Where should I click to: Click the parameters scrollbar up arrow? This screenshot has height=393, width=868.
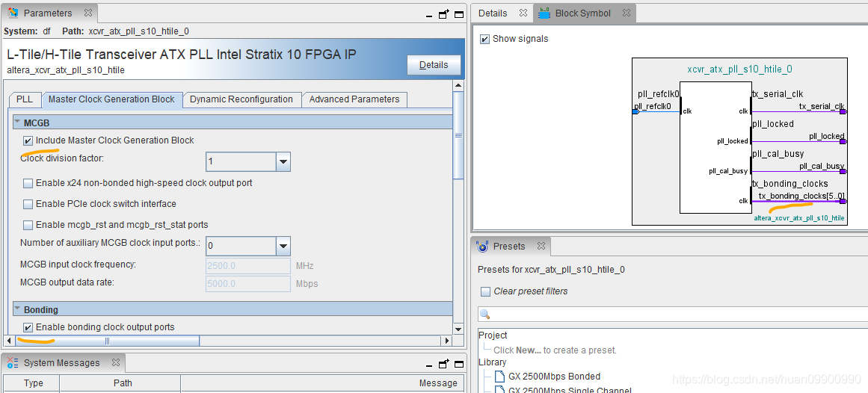pyautogui.click(x=458, y=85)
